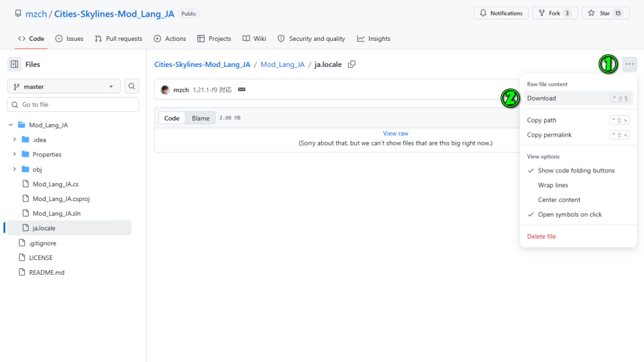644x362 pixels.
Task: Star the repository
Action: (x=605, y=13)
